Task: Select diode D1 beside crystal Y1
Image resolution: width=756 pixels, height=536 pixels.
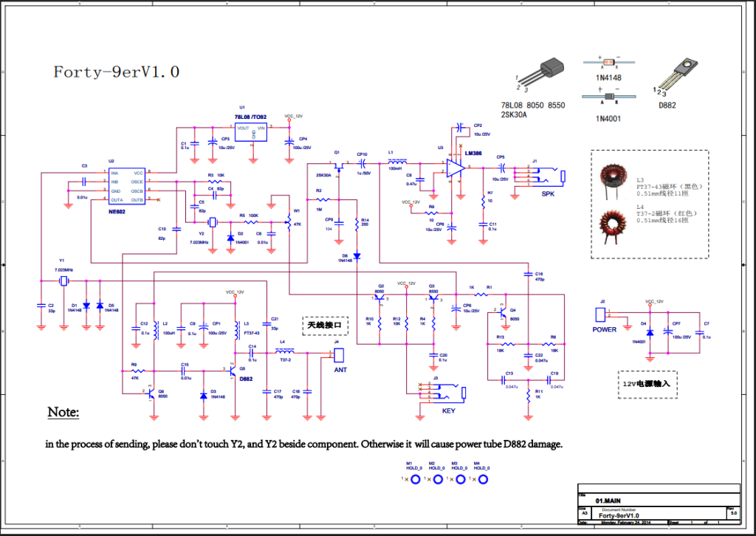Action: 86,305
